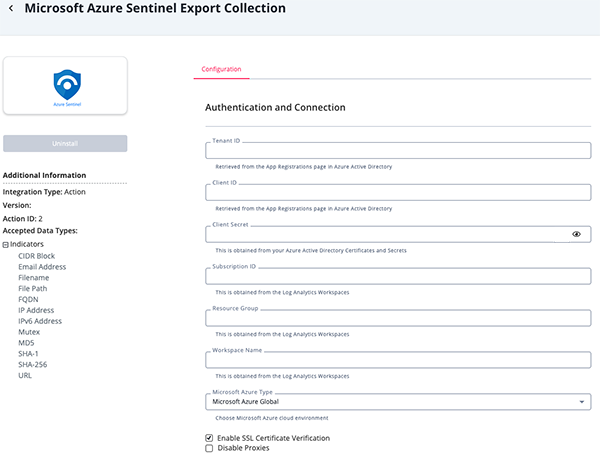Image resolution: width=600 pixels, height=453 pixels.
Task: Focus the Client ID input field
Action: [x=398, y=192]
